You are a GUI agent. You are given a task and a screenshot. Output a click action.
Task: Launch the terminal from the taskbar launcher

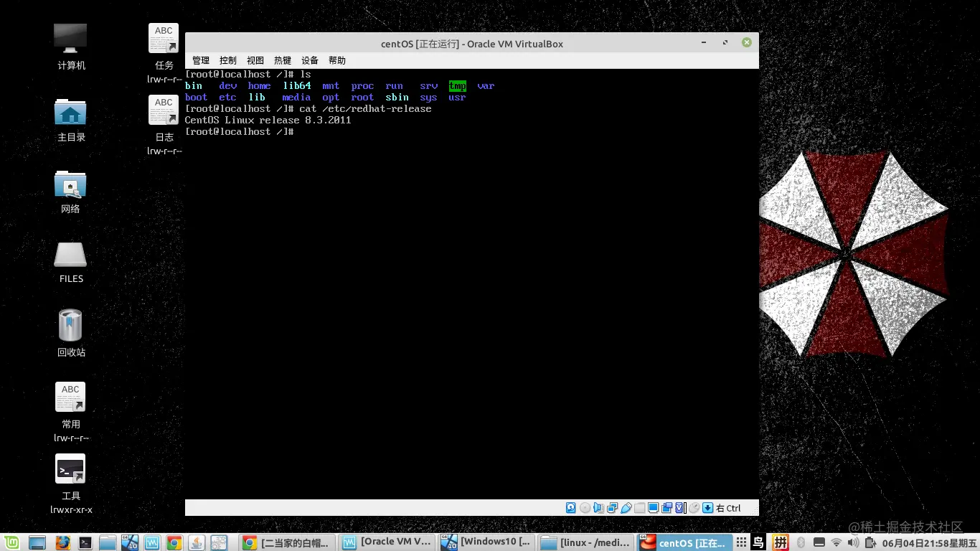85,542
